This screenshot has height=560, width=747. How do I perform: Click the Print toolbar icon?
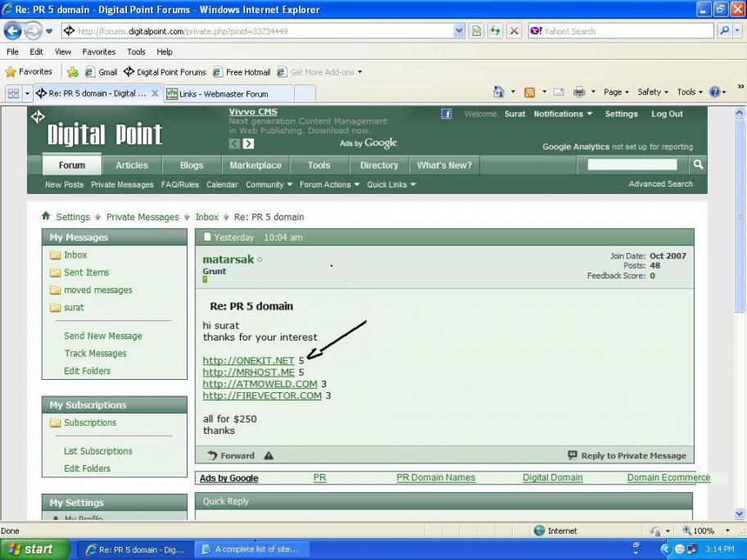click(x=579, y=92)
